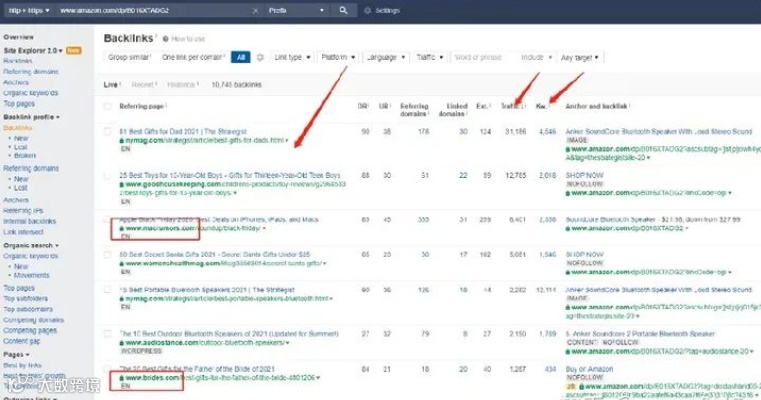Viewport: 761px width, 400px height.
Task: Select One link per domain option
Action: pyautogui.click(x=193, y=57)
